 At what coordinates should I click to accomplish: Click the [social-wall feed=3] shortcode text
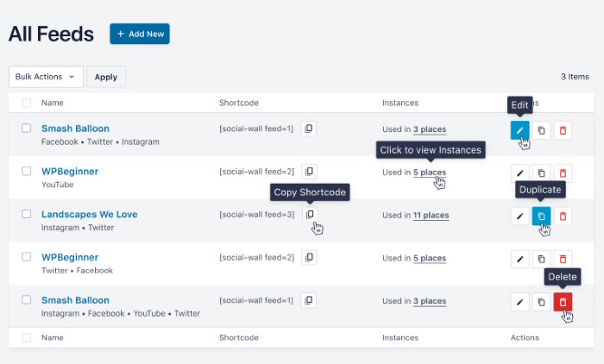click(x=257, y=215)
